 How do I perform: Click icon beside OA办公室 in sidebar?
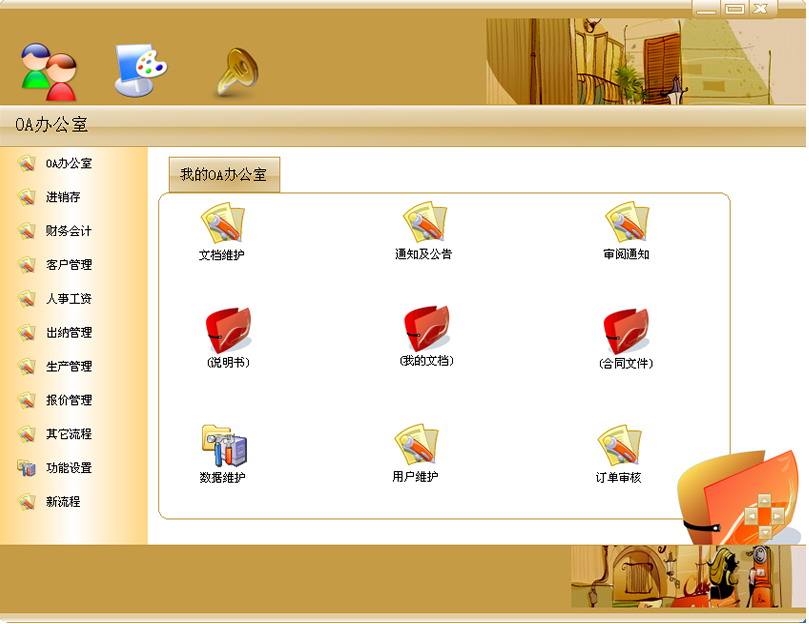[26, 164]
